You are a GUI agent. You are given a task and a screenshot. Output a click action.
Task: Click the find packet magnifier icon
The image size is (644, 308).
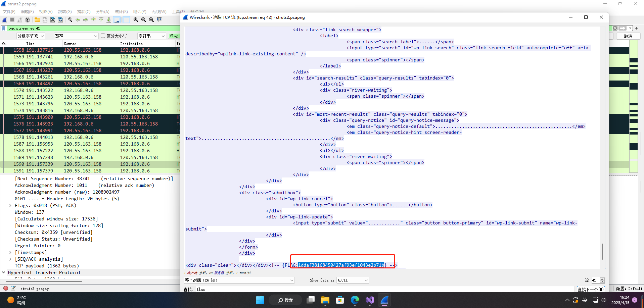[70, 20]
